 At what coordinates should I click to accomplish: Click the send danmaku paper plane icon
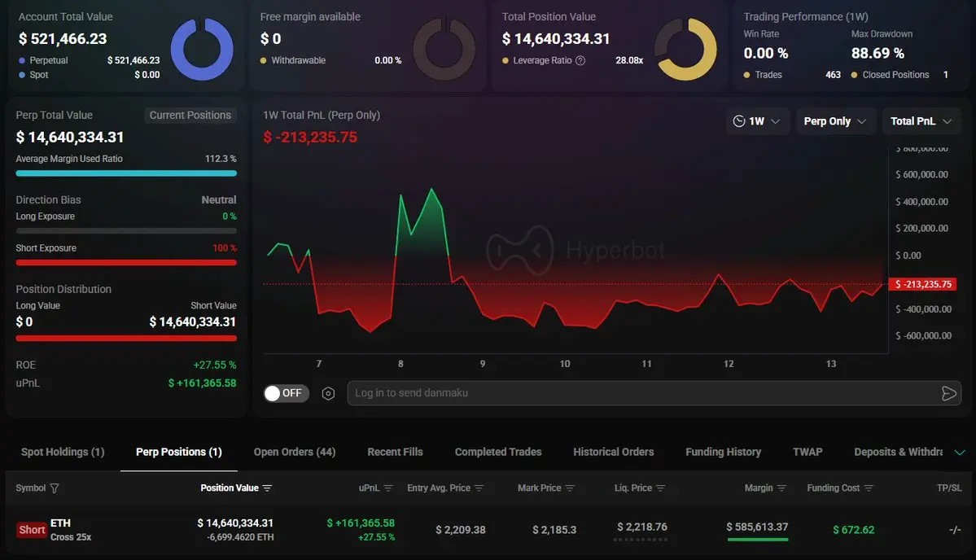[948, 393]
